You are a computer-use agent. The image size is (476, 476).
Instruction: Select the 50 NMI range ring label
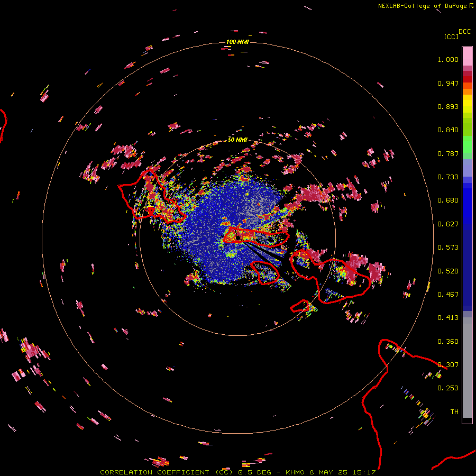tap(237, 140)
